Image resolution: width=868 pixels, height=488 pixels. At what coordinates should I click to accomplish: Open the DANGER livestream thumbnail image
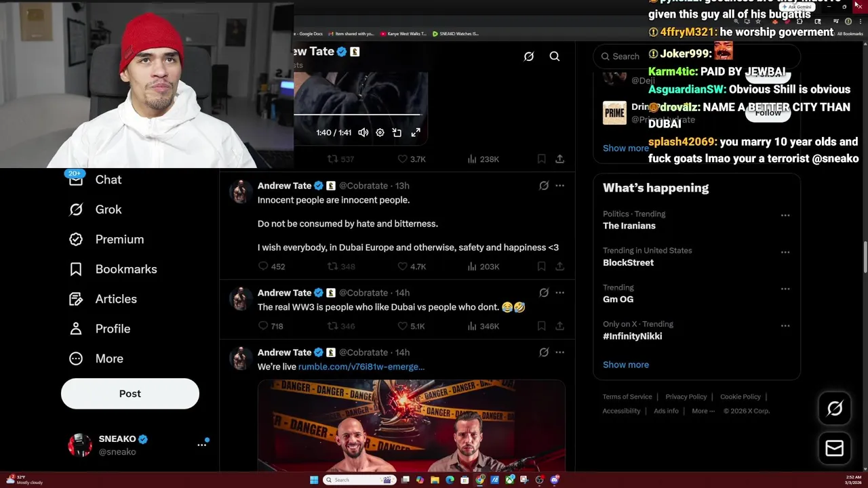tap(411, 426)
